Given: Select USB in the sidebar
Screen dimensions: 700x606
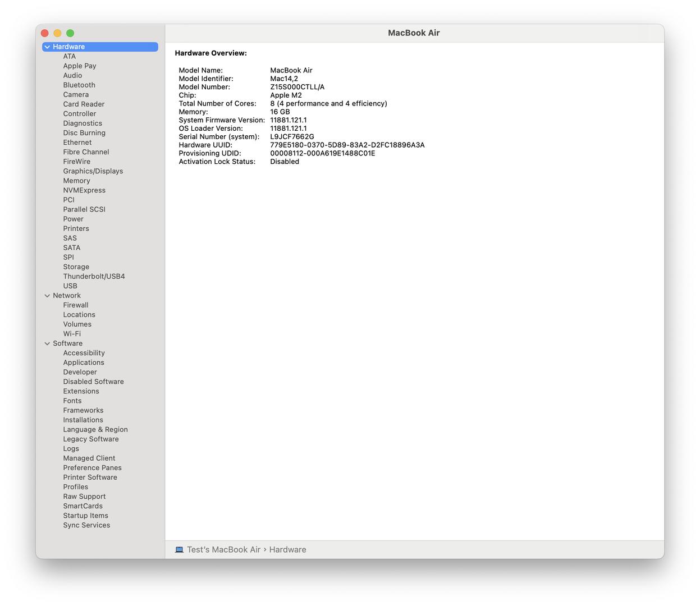Looking at the screenshot, I should 70,286.
